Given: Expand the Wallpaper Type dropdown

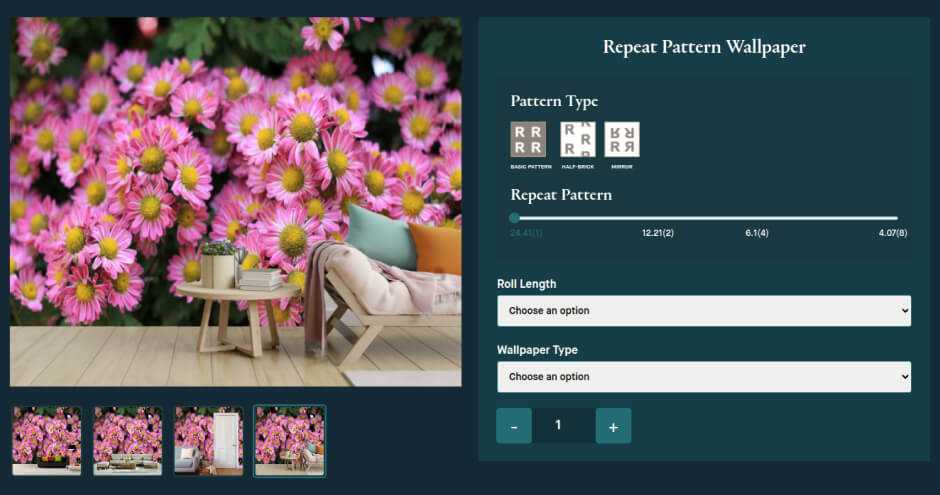Looking at the screenshot, I should tap(704, 377).
